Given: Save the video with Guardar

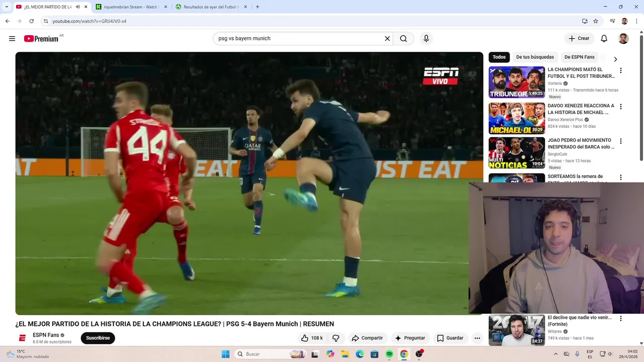Looking at the screenshot, I should click(450, 338).
